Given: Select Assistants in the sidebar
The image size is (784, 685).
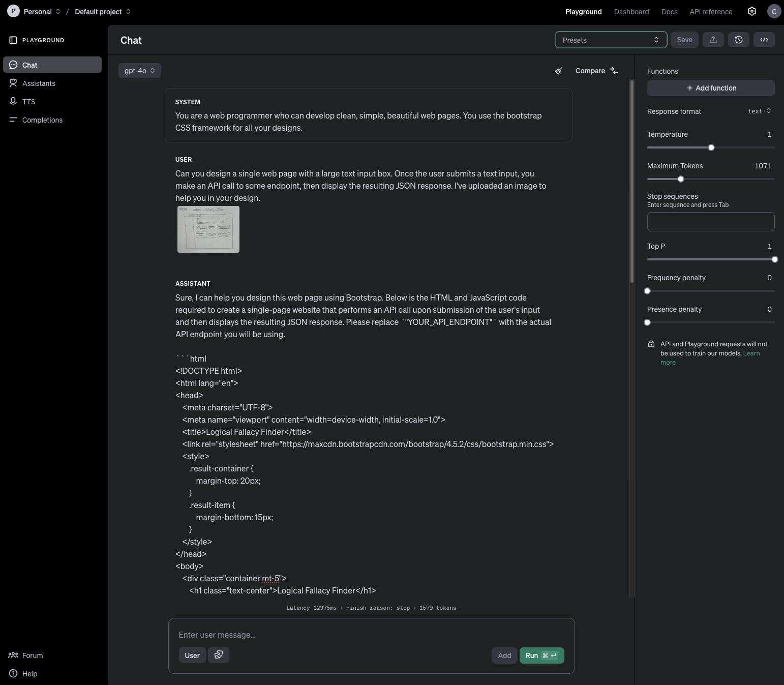Looking at the screenshot, I should click(52, 83).
